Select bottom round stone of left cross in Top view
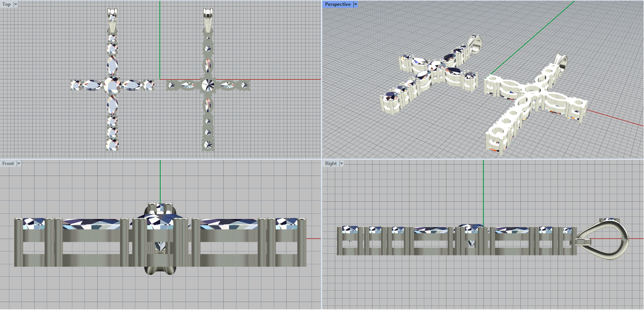This screenshot has height=311, width=644. tap(112, 145)
